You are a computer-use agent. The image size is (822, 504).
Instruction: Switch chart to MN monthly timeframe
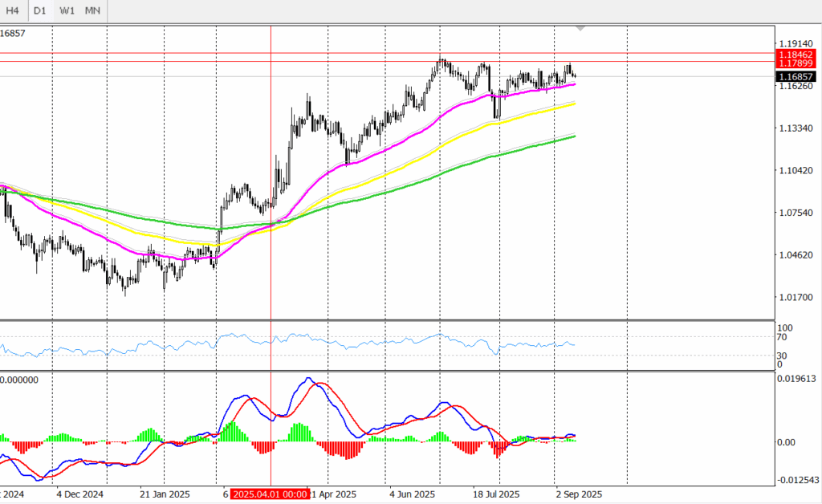click(92, 11)
